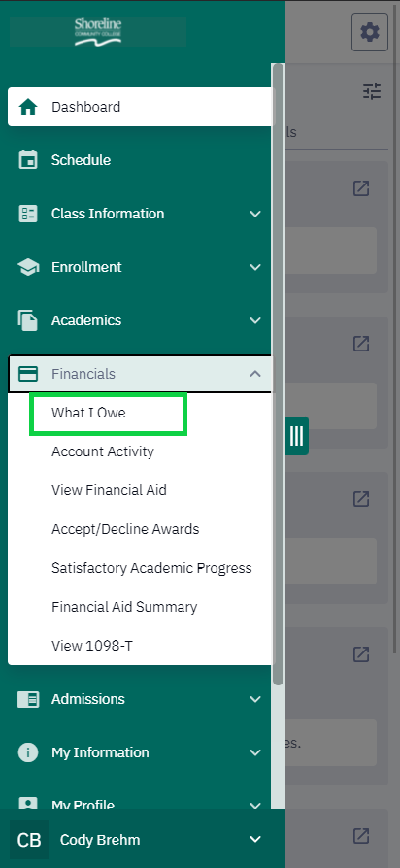Viewport: 400px width, 868px height.
Task: Click the filter sliders icon
Action: point(373,91)
